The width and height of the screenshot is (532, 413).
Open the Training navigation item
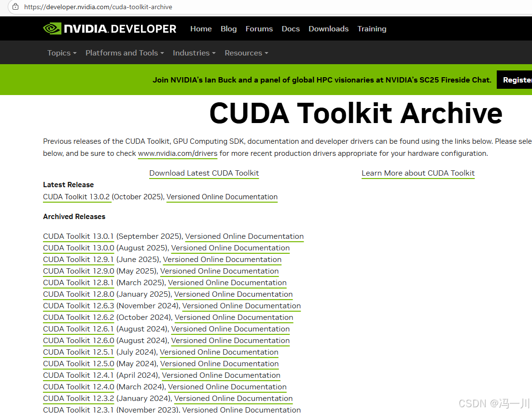(372, 28)
